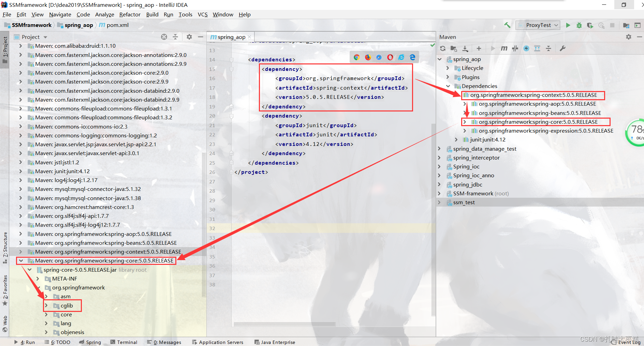Close the spring_aop editor tab
This screenshot has height=346, width=644.
[249, 37]
